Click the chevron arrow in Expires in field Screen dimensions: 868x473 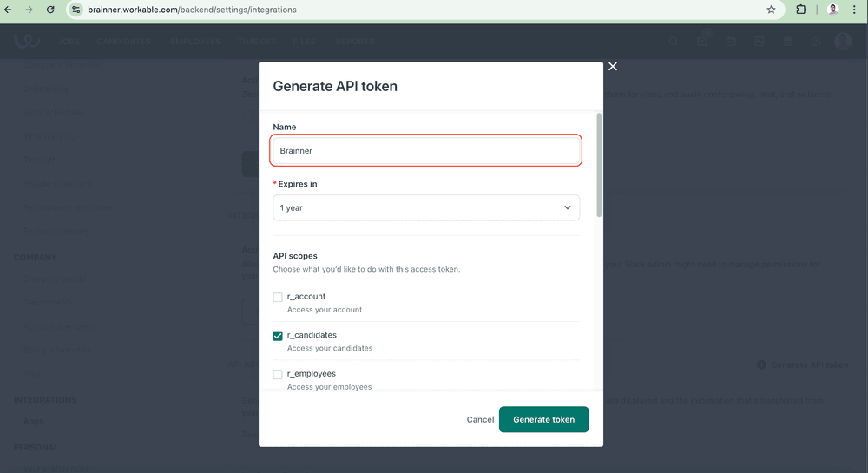click(568, 207)
